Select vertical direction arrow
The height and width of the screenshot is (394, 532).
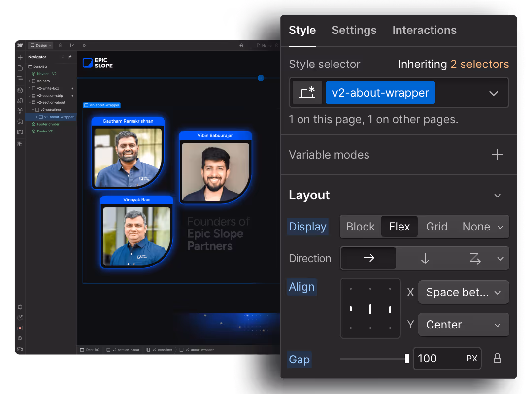click(425, 258)
